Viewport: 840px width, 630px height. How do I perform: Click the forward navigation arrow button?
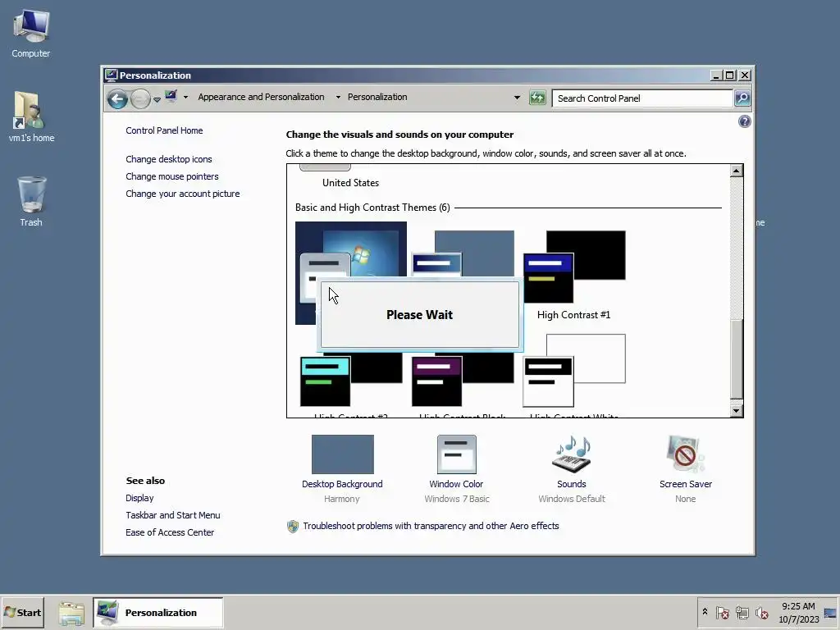(140, 99)
